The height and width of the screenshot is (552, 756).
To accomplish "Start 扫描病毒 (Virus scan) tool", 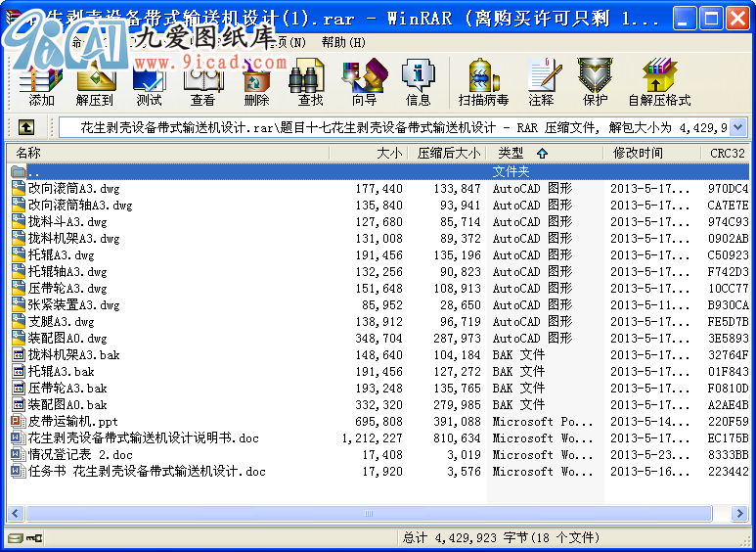I will coord(483,82).
